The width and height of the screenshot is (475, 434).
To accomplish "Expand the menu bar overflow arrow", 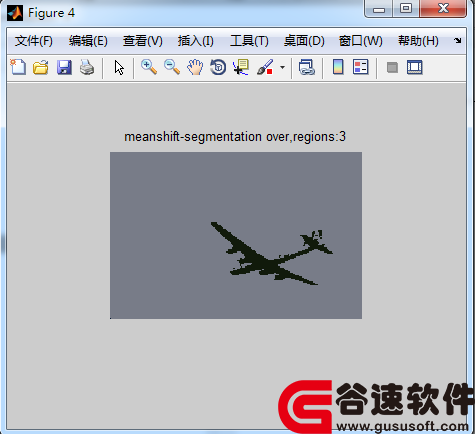I will tap(458, 41).
